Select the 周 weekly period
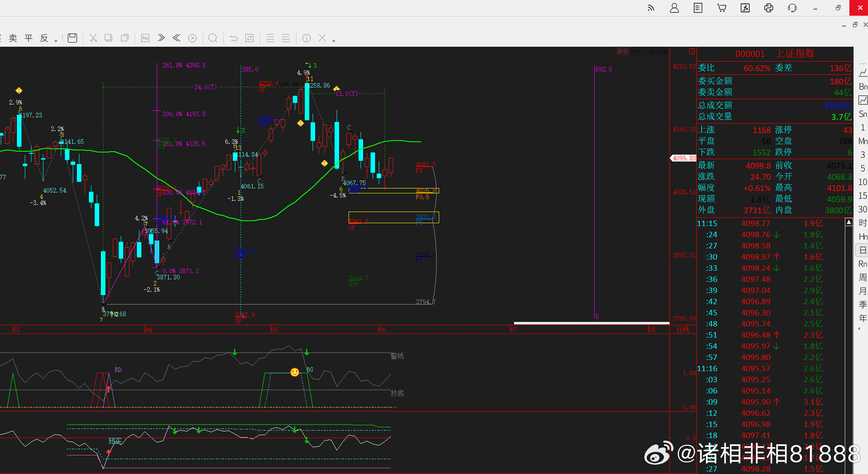 863,277
